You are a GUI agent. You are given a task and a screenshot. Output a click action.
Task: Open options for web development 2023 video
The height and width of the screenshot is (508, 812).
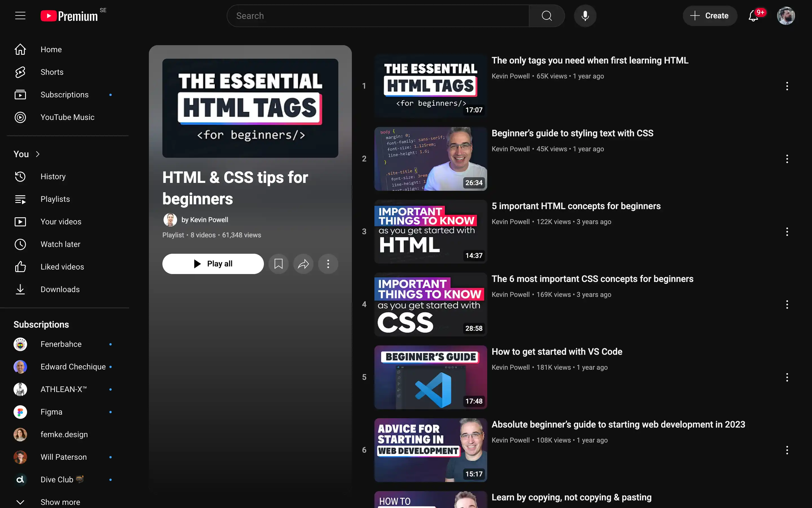pos(787,450)
